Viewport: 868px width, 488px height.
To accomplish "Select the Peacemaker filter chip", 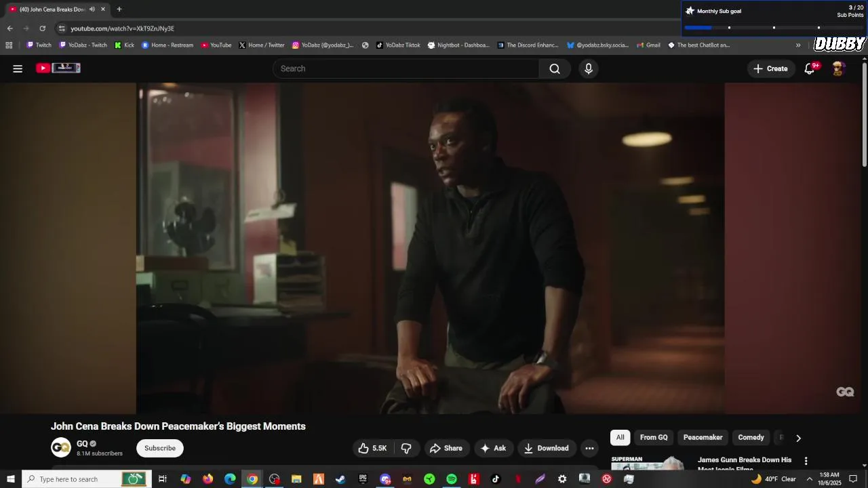I will pos(703,438).
